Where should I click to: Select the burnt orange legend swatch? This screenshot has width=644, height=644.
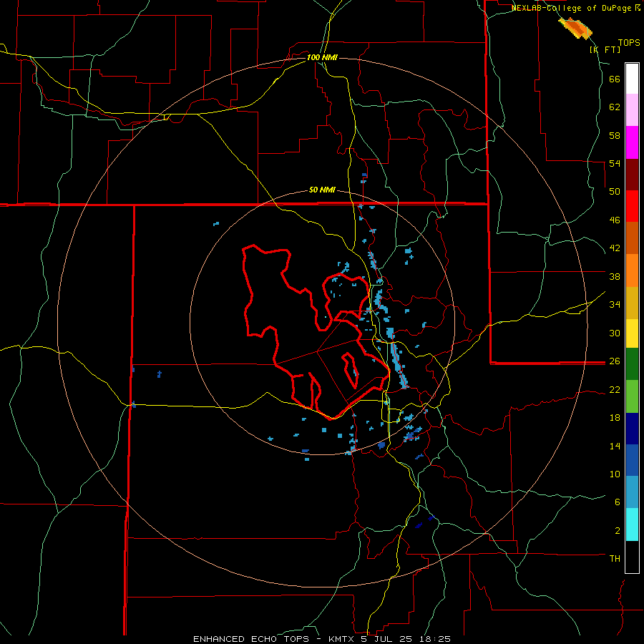click(632, 238)
